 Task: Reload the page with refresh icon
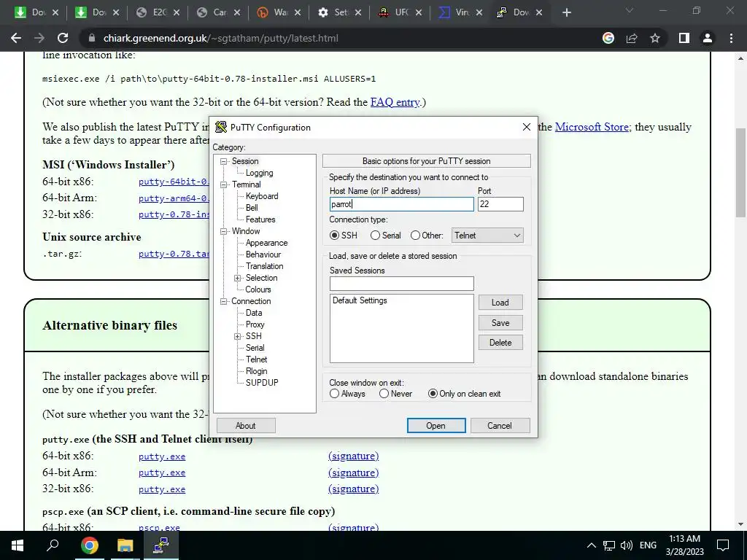point(63,38)
